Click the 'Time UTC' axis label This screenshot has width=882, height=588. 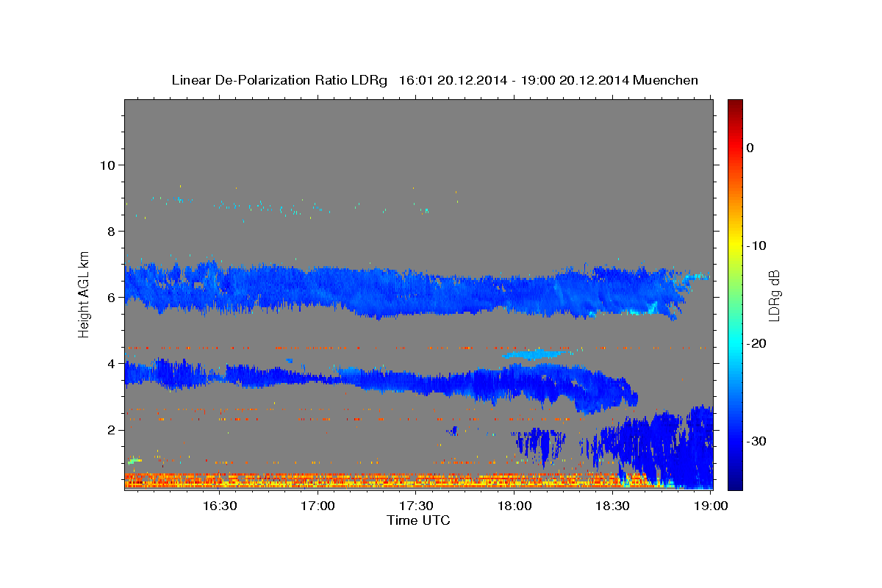click(418, 520)
